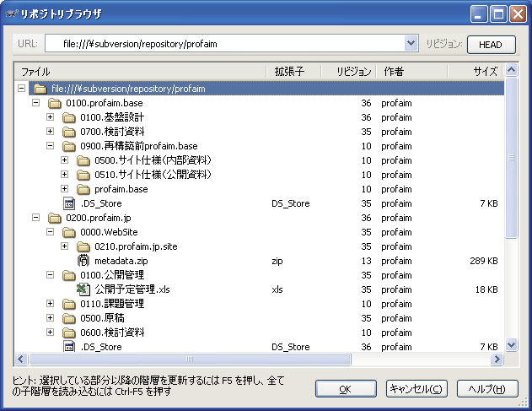
Task: Click revision 13 in metadata.zip row
Action: tap(367, 261)
